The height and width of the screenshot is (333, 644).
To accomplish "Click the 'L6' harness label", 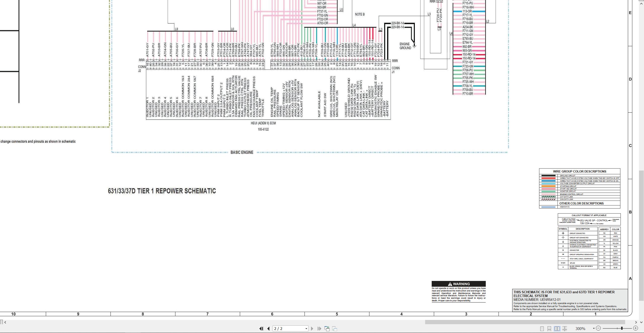I will pyautogui.click(x=232, y=29).
